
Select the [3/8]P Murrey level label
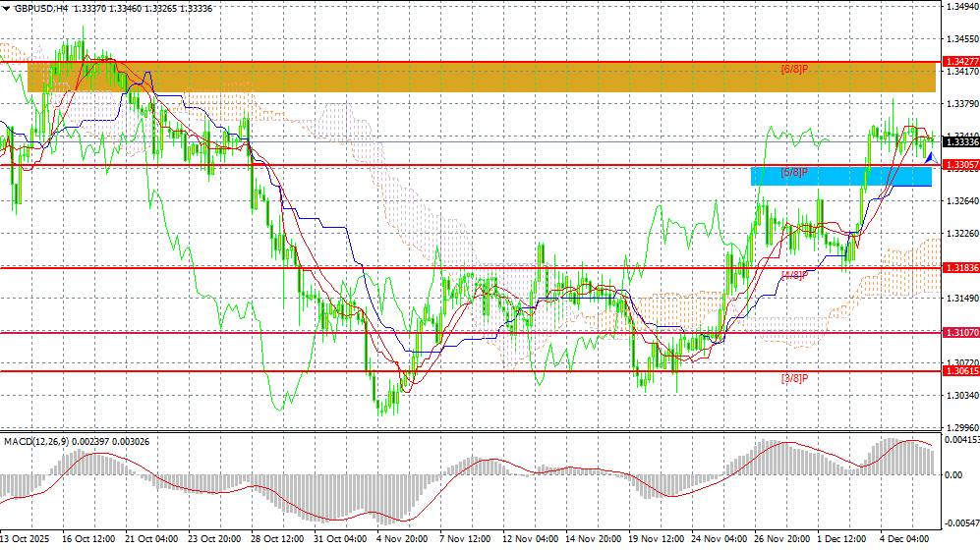pos(794,378)
